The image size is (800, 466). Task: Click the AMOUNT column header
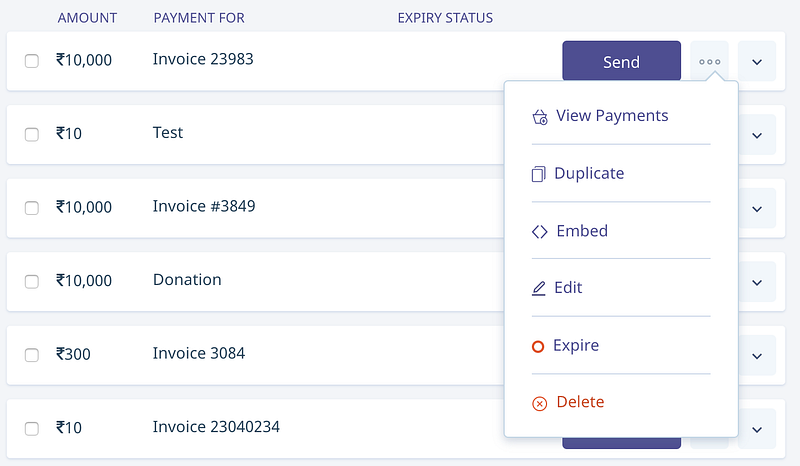(87, 18)
